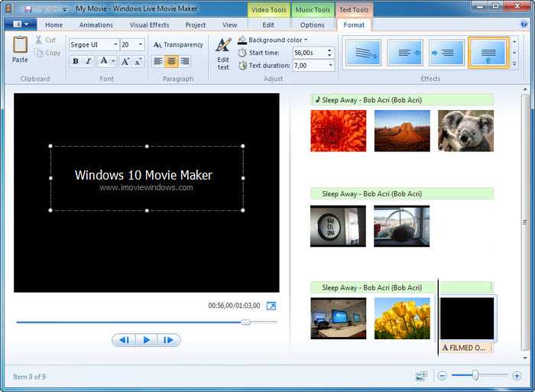Toggle italic text formatting
Screen dimensions: 535x392
coord(89,61)
